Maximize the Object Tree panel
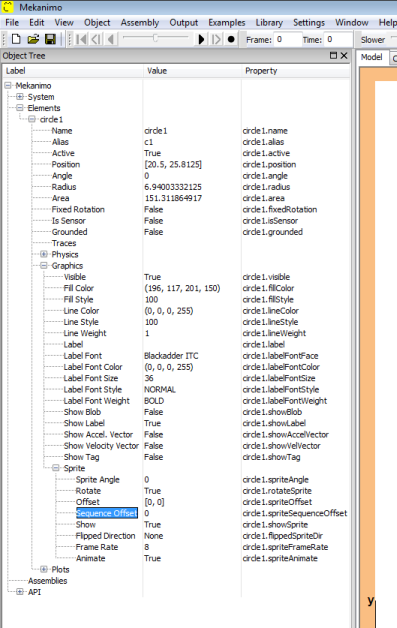Image resolution: width=397 pixels, height=628 pixels. click(333, 55)
